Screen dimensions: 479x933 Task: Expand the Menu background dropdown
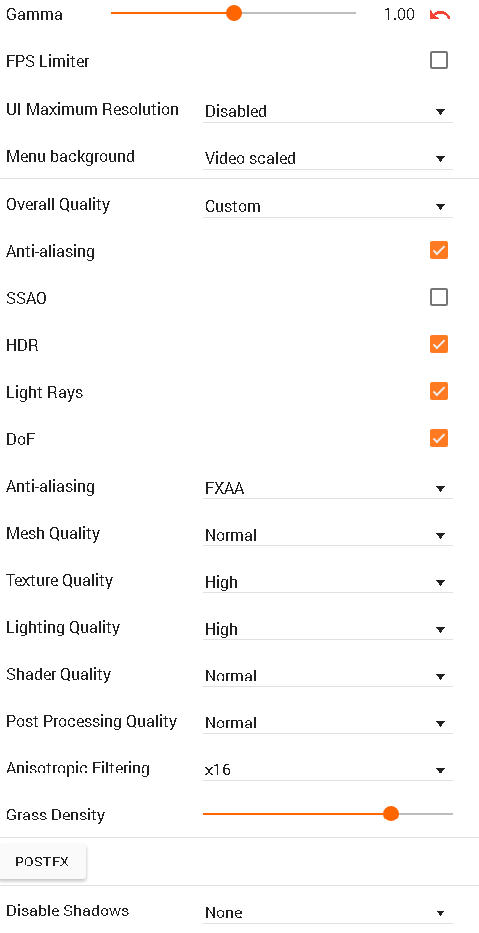click(328, 158)
